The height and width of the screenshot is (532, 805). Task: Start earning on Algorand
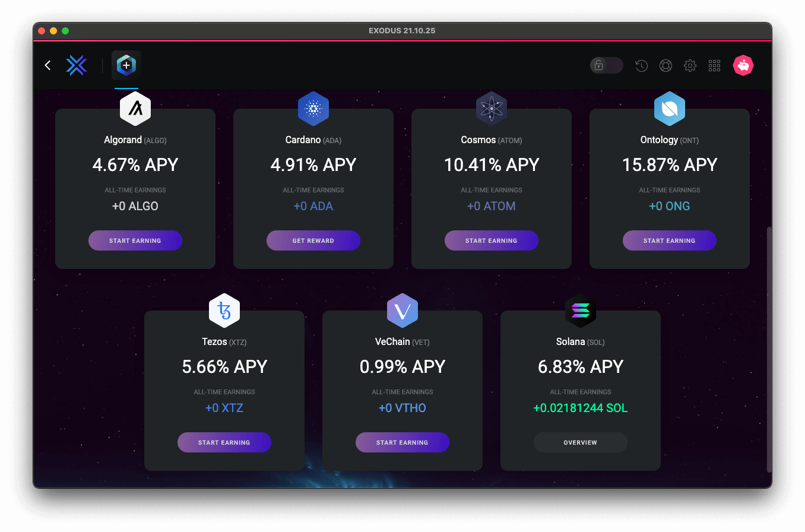[x=135, y=240]
